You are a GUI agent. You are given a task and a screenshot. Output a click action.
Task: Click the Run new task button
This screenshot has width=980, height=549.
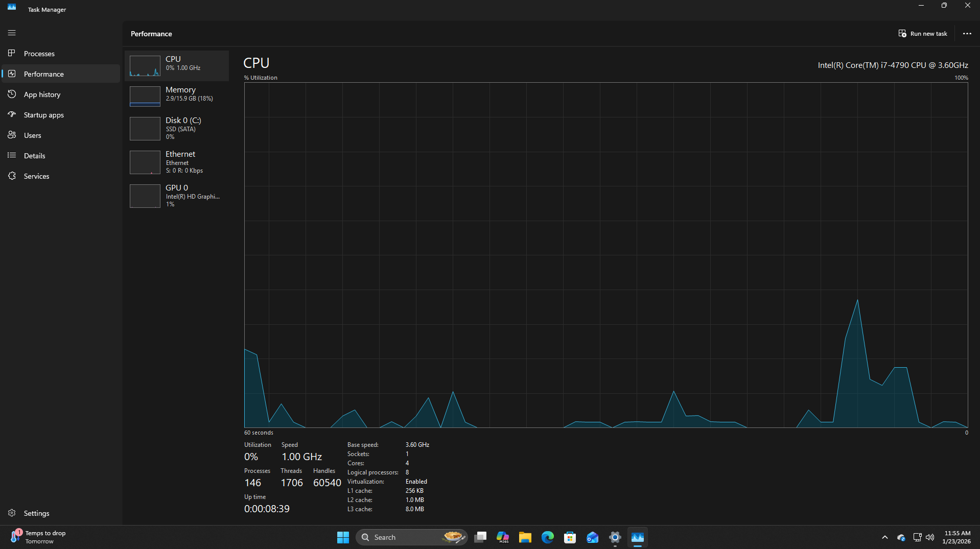(923, 34)
